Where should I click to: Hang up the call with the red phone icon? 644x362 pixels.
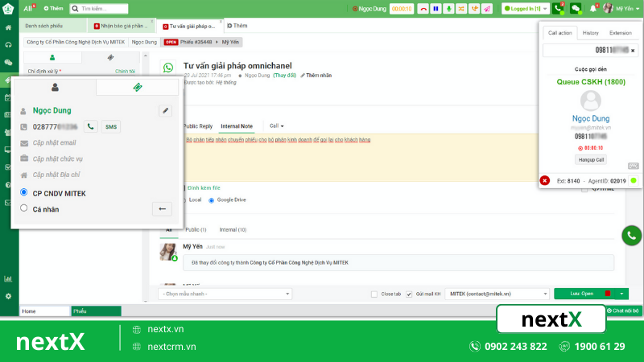(x=423, y=9)
